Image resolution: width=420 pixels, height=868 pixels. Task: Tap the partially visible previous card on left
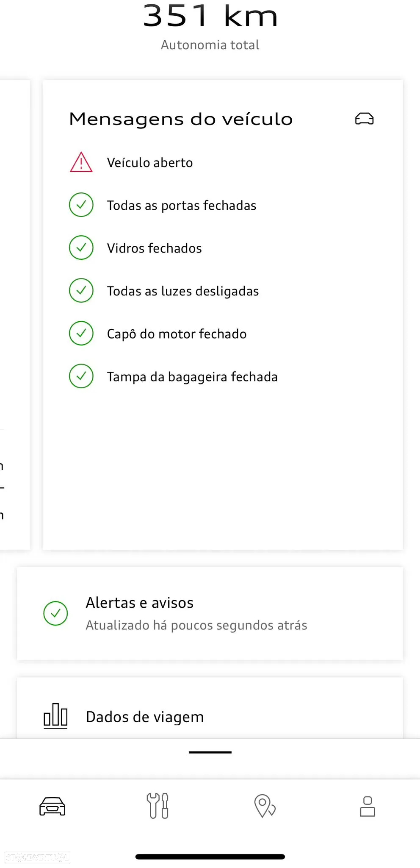(15, 315)
